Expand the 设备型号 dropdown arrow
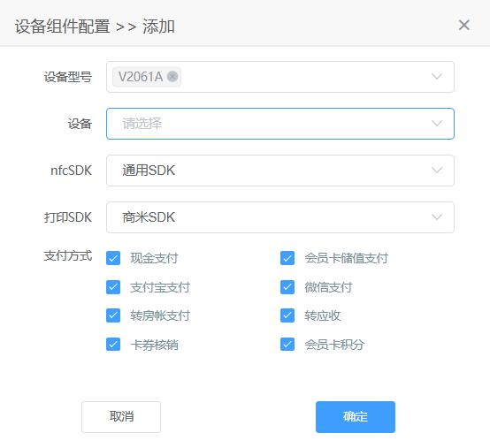The image size is (490, 448). [437, 77]
